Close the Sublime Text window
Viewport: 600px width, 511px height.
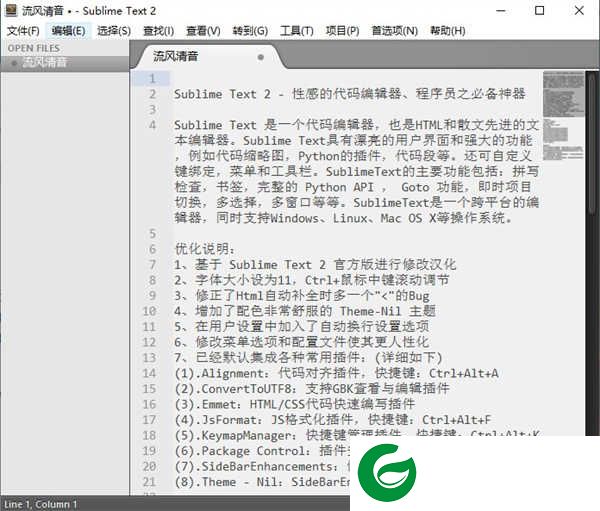(579, 11)
